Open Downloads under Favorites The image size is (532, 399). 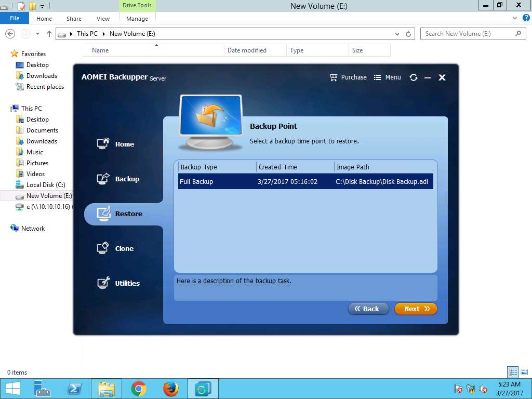[x=37, y=76]
